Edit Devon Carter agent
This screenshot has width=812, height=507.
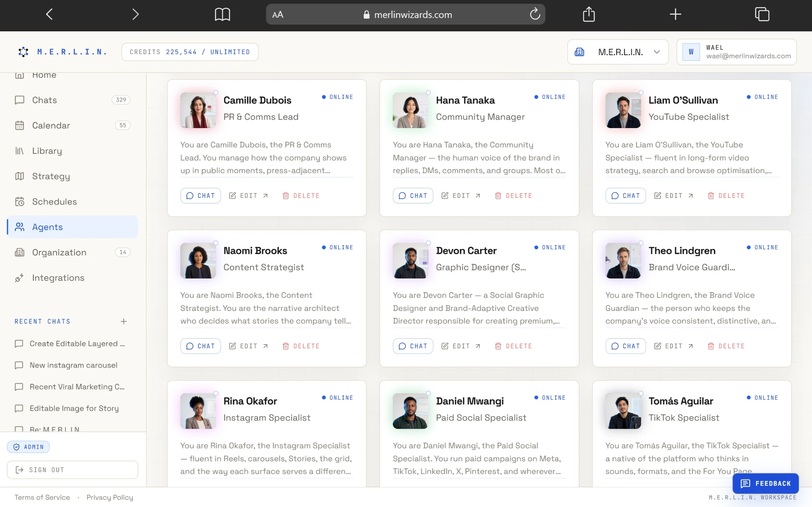click(x=461, y=346)
